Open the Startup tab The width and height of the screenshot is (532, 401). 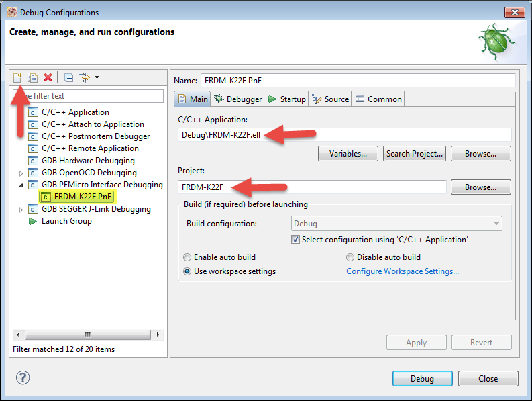[x=286, y=99]
